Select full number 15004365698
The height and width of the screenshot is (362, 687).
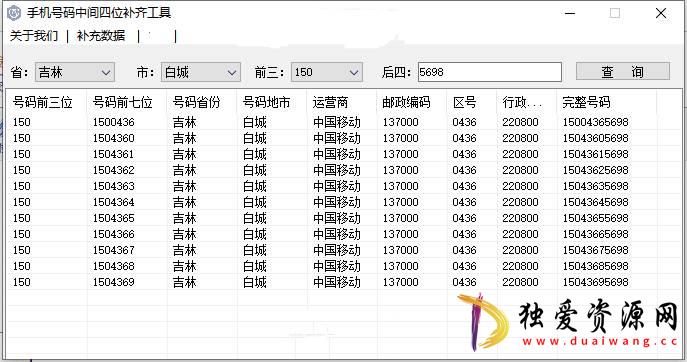[595, 122]
